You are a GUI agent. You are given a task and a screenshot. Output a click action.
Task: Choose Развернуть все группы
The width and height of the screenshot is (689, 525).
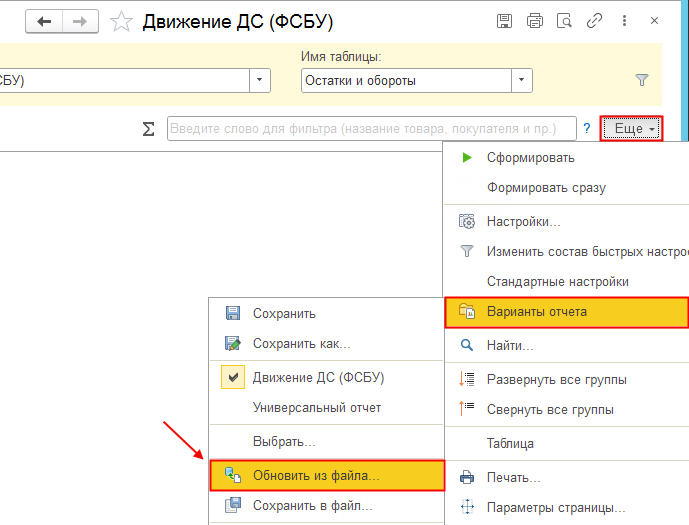(566, 379)
